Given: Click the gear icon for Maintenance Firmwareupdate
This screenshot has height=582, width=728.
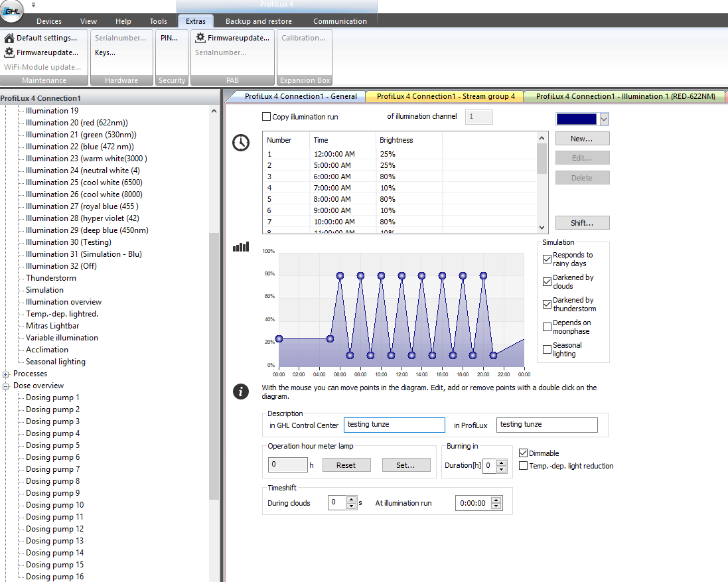Looking at the screenshot, I should tap(9, 52).
